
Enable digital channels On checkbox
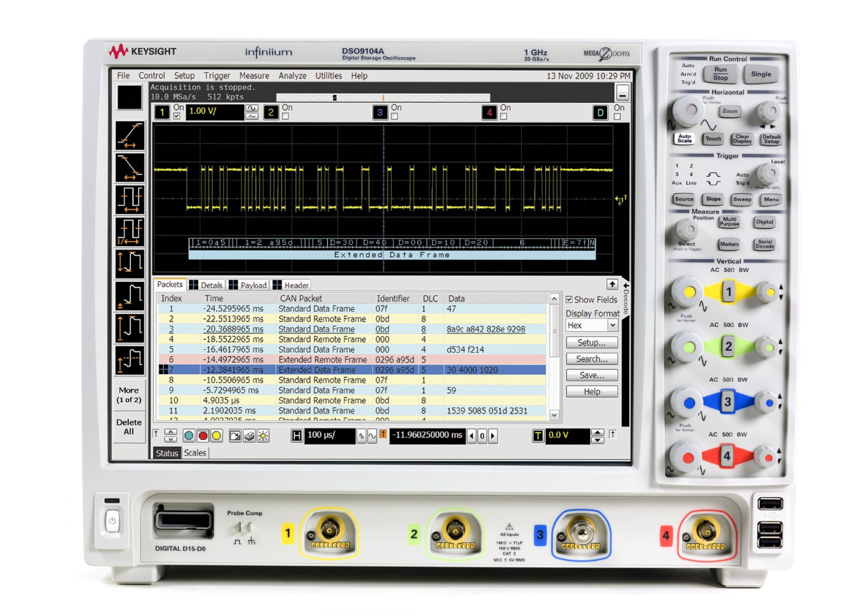point(618,116)
